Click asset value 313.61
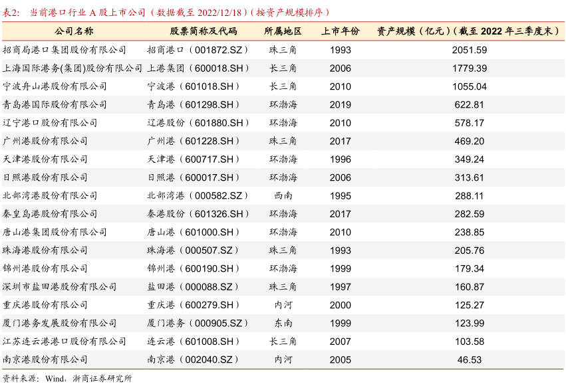This screenshot has width=566, height=392. (470, 177)
